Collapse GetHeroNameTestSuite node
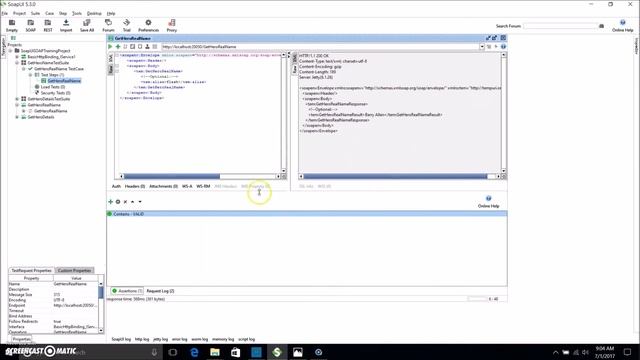Screen dimensions: 640x360 17,63
